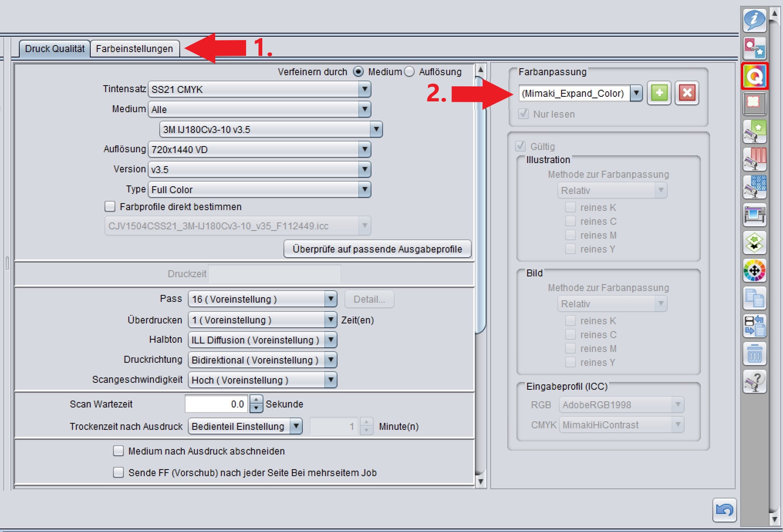The height and width of the screenshot is (532, 783).
Task: Increase Scan Wartezeit with up stepper
Action: coord(256,400)
